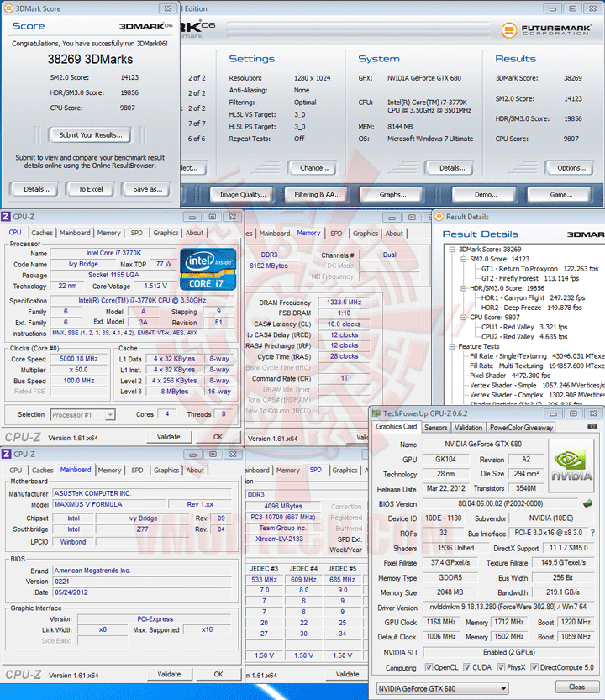605x700 pixels.
Task: Select CPU2 - Red Valley result row
Action: [x=524, y=337]
